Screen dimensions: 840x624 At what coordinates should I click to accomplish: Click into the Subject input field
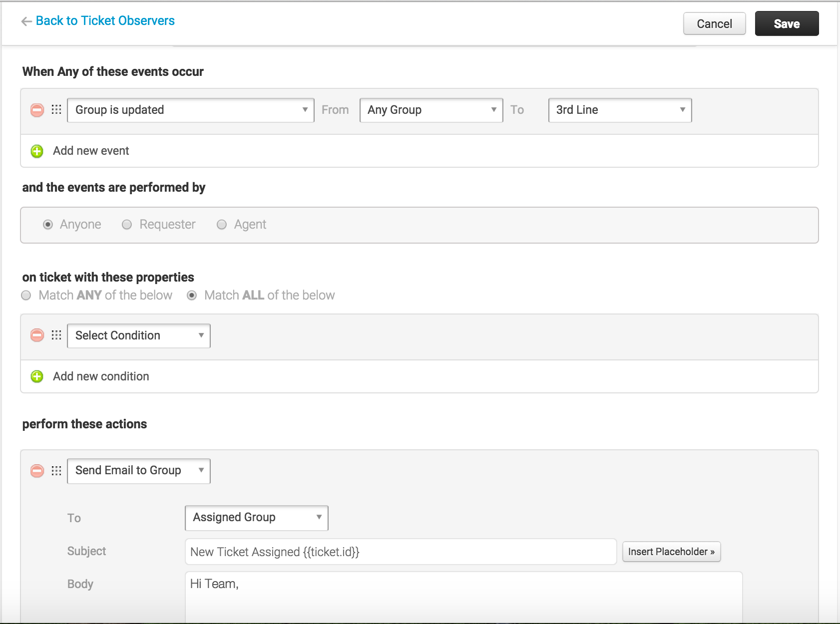point(401,552)
